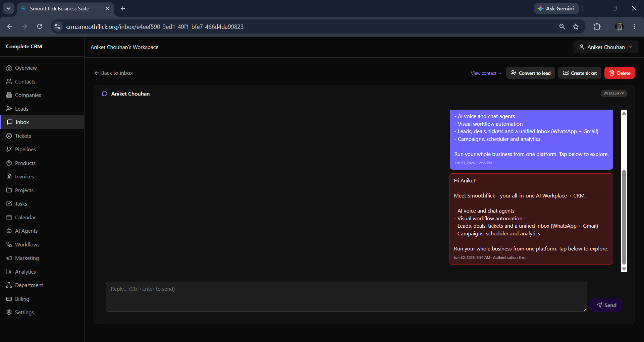
Task: Open Leads from the sidebar menu
Action: click(42, 109)
